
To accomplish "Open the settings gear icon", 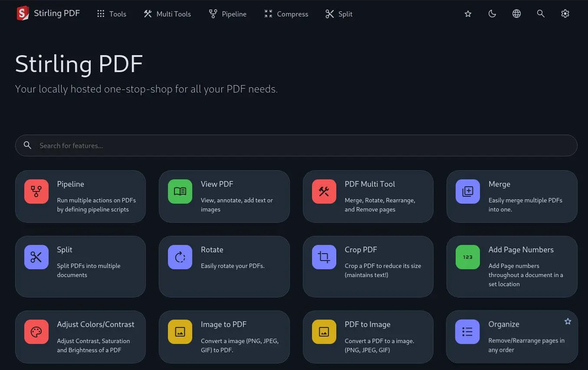I will pyautogui.click(x=565, y=14).
